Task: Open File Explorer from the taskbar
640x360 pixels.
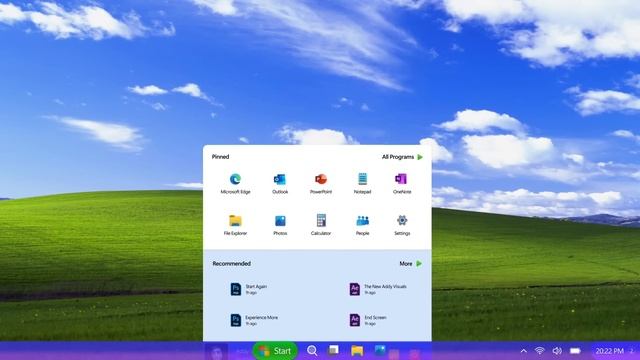Action: click(357, 351)
